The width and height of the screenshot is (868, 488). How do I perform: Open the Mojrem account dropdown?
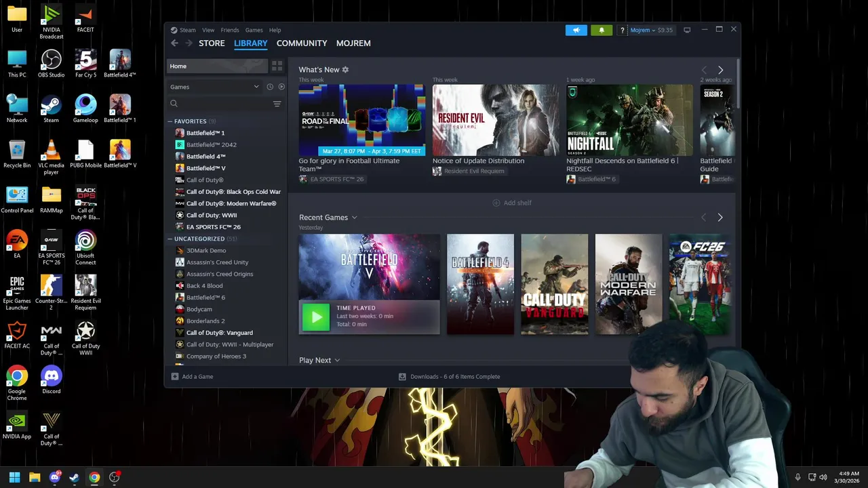(643, 30)
